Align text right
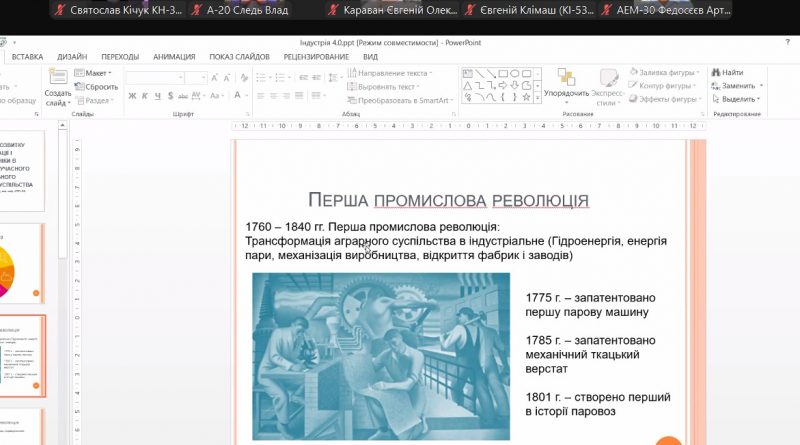This screenshot has width=800, height=445. pyautogui.click(x=286, y=96)
